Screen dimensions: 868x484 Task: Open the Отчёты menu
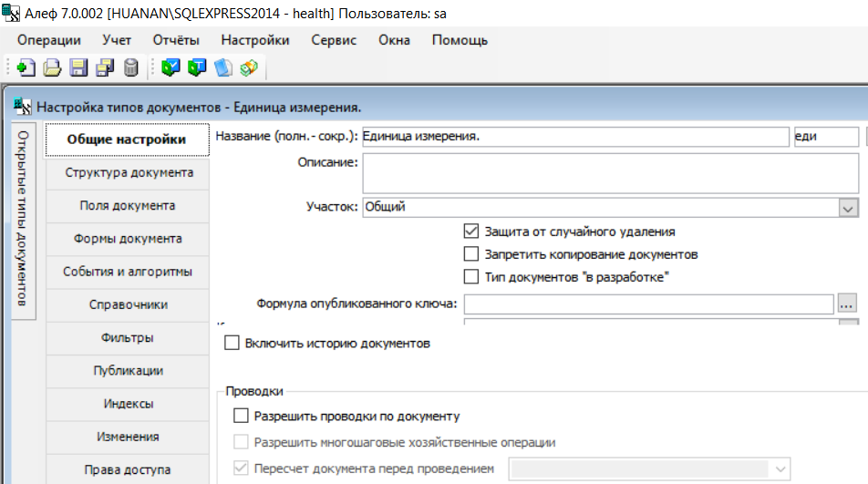(x=176, y=40)
